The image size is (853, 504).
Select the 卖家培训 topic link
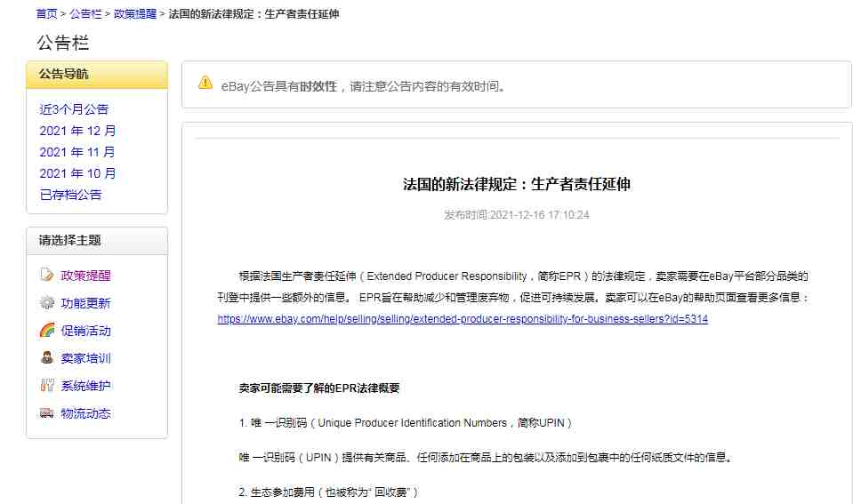pyautogui.click(x=85, y=358)
